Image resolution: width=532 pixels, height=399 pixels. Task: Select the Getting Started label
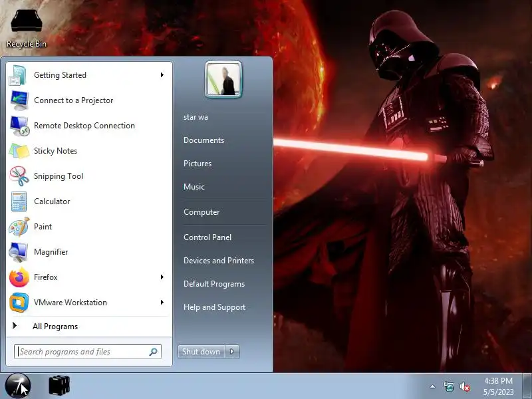tap(60, 75)
